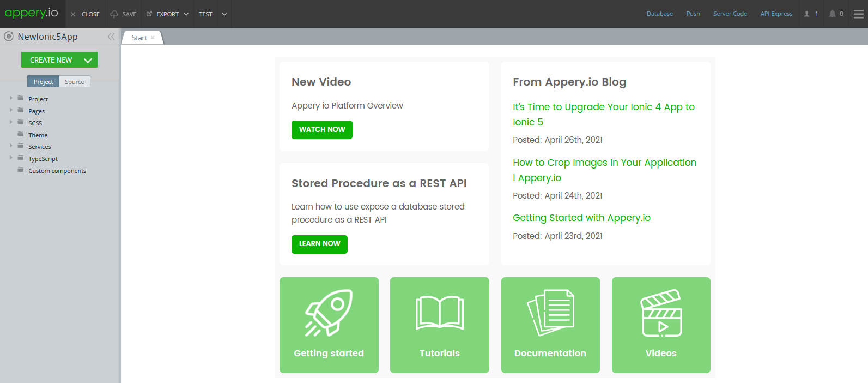This screenshot has width=868, height=383.
Task: Collapse the left sidebar panel
Action: click(x=111, y=37)
